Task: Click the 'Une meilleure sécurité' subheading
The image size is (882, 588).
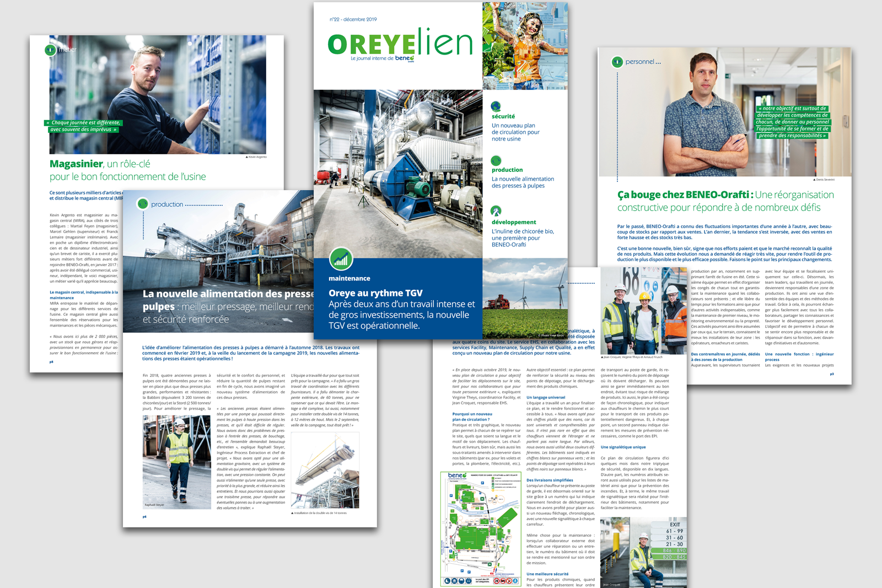Action: (x=547, y=574)
